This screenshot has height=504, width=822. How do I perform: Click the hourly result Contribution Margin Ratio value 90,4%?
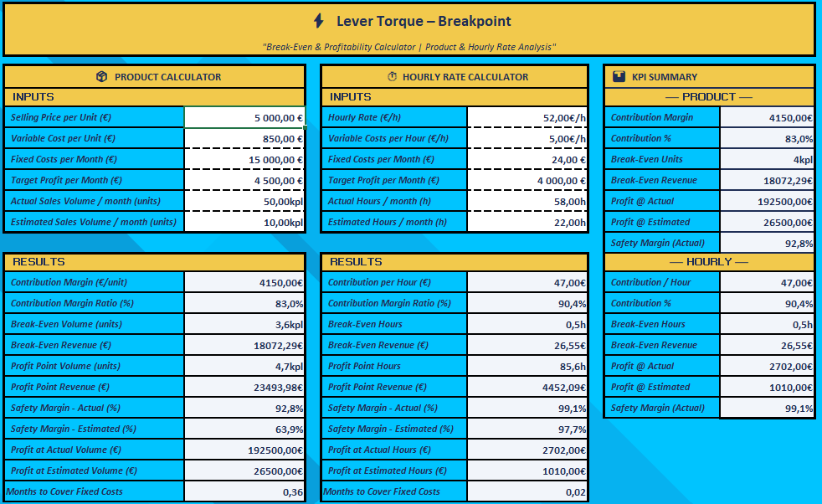[527, 303]
